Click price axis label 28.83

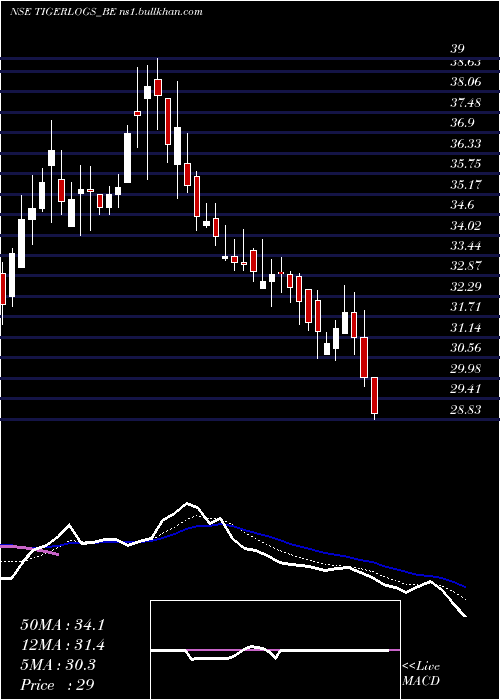[x=465, y=409]
